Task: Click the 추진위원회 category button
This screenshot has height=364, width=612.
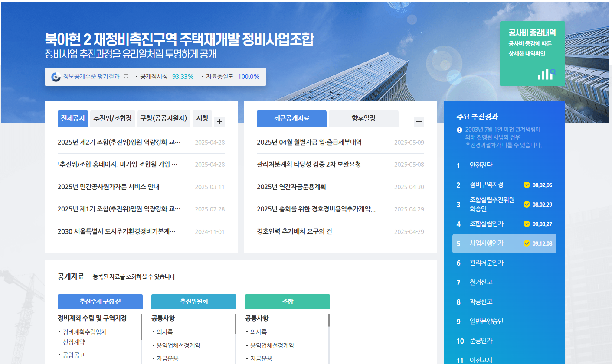Action: (193, 302)
